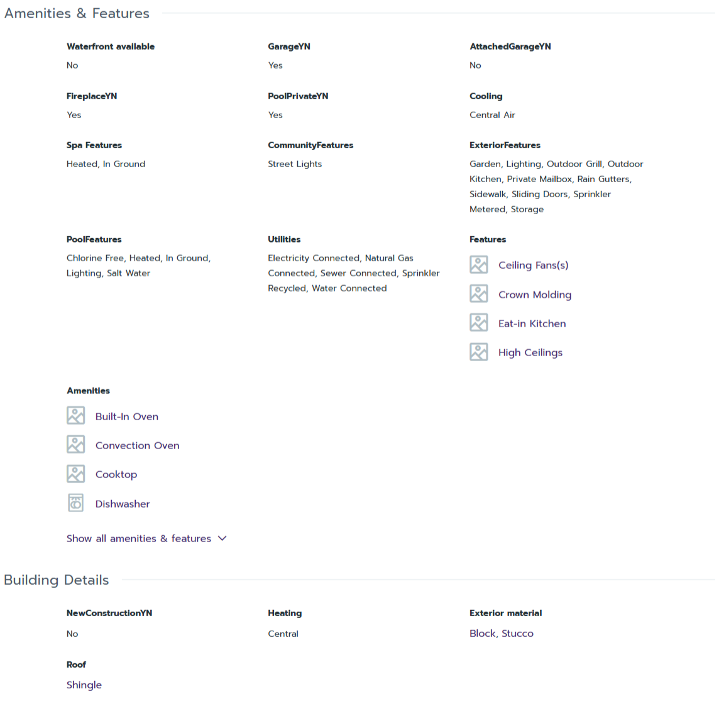719x728 pixels.
Task: Click the Convection Oven text link
Action: tap(137, 445)
